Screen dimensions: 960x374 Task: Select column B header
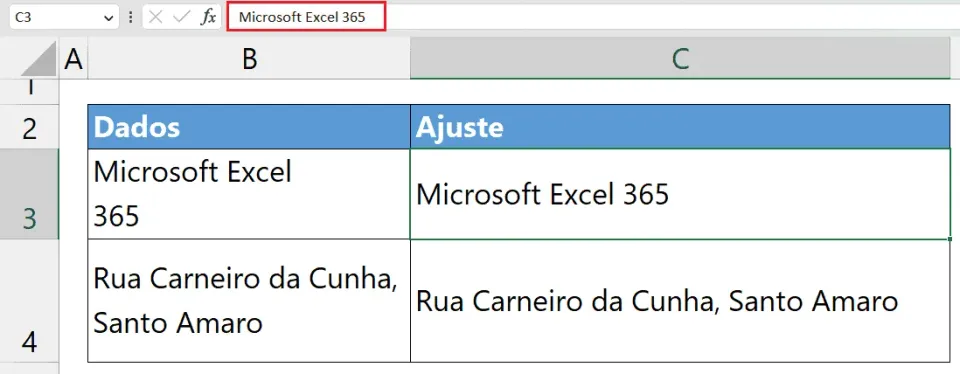pyautogui.click(x=249, y=61)
